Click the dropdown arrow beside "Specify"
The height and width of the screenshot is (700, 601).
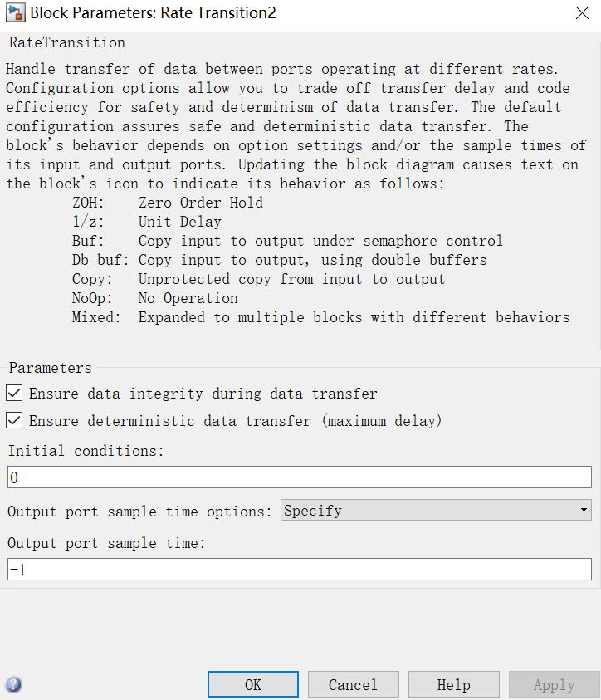point(584,510)
